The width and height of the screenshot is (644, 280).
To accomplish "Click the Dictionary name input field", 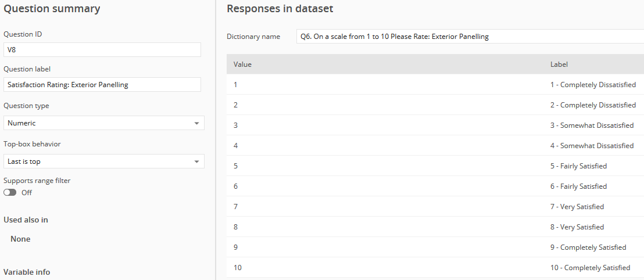I will (x=470, y=37).
